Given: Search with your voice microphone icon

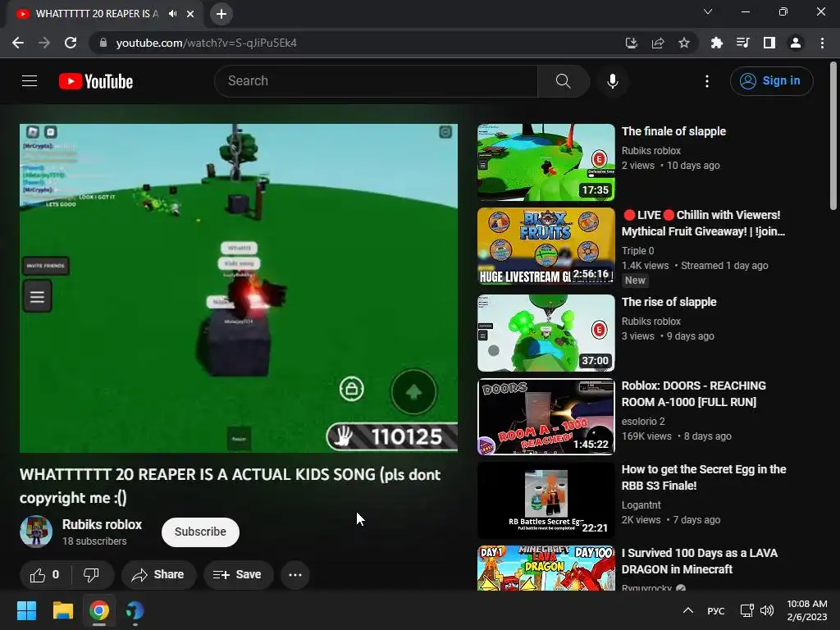Looking at the screenshot, I should click(612, 81).
